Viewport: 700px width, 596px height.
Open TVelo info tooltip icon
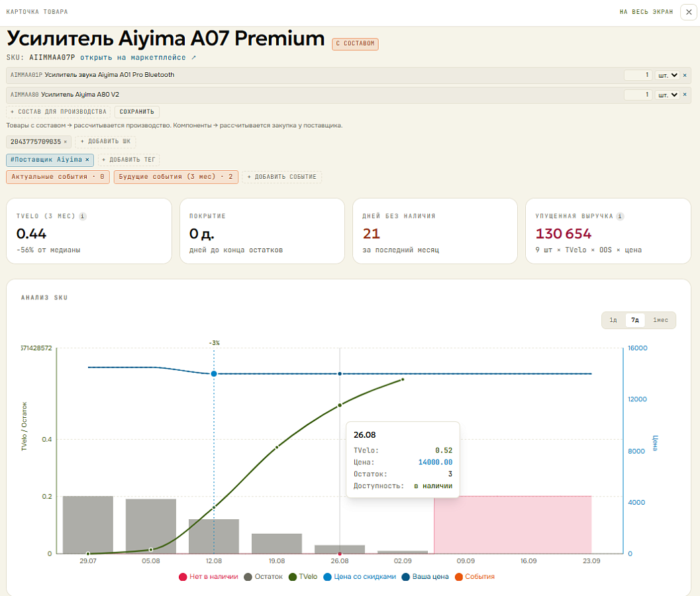(83, 216)
